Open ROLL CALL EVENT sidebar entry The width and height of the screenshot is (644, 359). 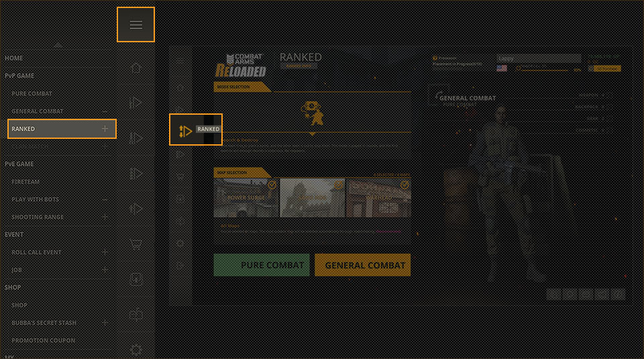[x=36, y=252]
